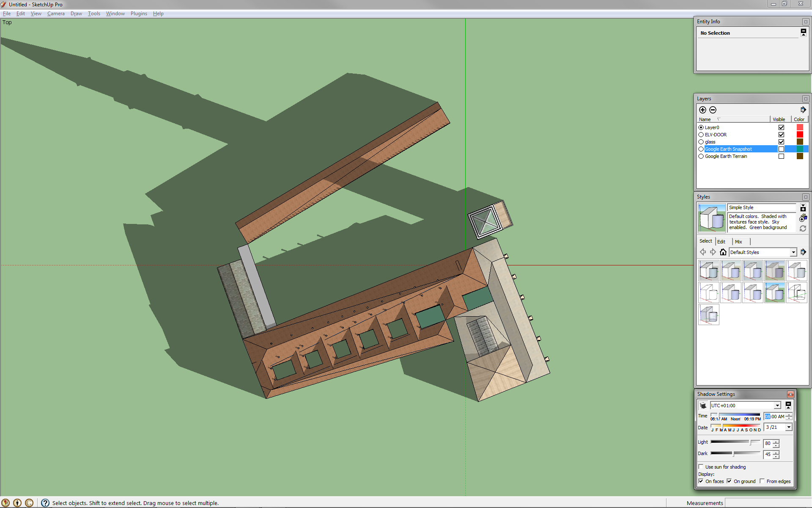The height and width of the screenshot is (508, 812).
Task: Show the Google Earth Snapshot layer
Action: click(x=781, y=149)
